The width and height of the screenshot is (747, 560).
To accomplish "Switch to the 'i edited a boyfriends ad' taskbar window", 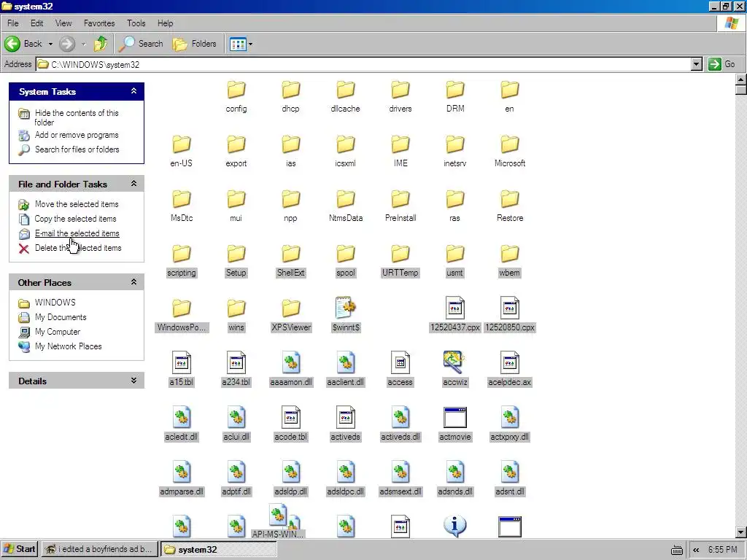I will point(98,549).
